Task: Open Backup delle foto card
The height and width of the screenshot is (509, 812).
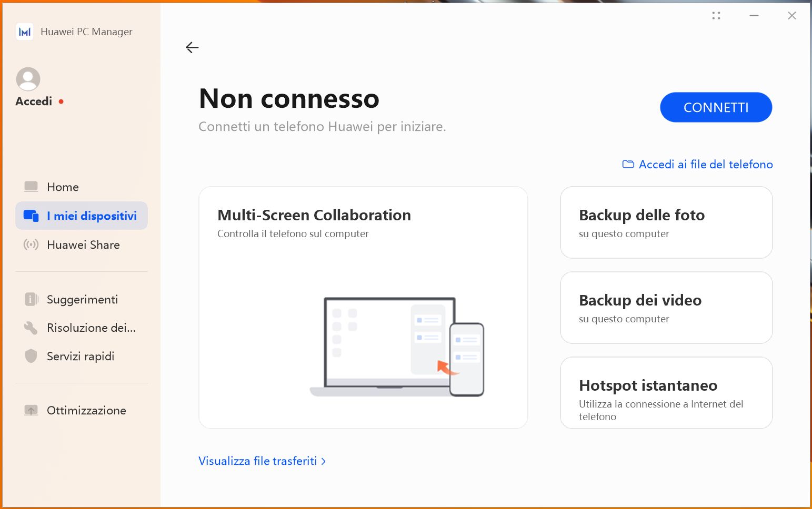Action: [x=666, y=222]
